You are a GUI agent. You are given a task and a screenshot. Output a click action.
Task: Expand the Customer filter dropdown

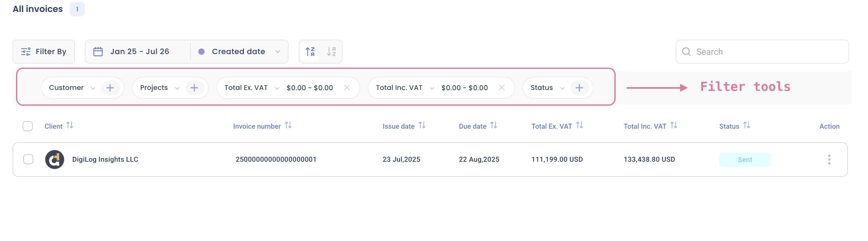(x=93, y=88)
